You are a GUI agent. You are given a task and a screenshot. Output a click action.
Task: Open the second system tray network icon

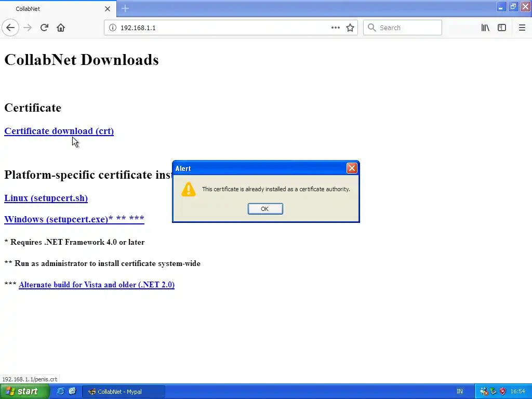[494, 392]
